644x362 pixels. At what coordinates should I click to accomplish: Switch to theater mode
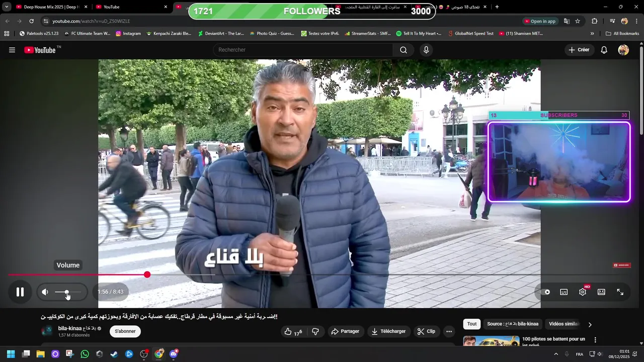pyautogui.click(x=601, y=292)
